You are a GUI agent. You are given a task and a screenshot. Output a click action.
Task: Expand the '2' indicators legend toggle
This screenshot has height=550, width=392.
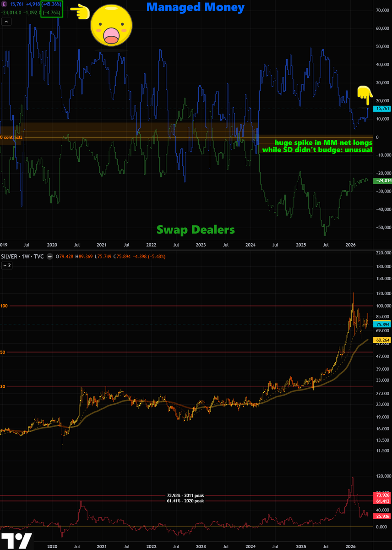pyautogui.click(x=6, y=266)
